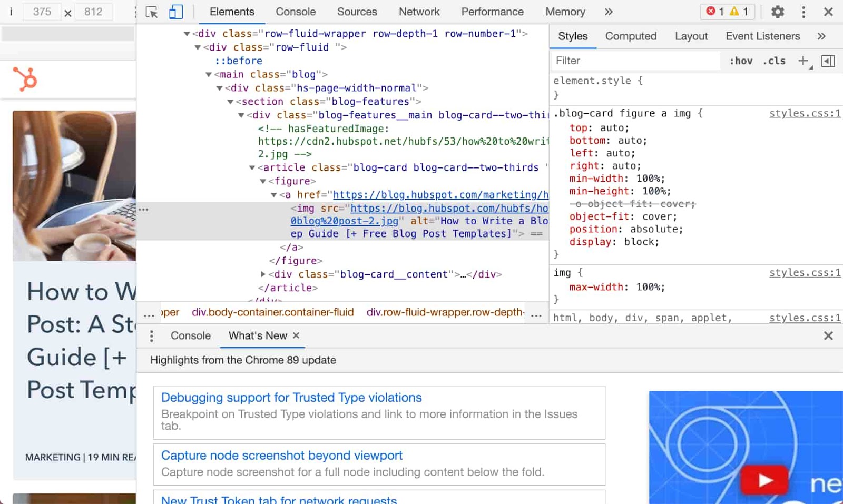Select div.body-container.container-fluid breadcrumb
843x504 pixels.
(273, 312)
